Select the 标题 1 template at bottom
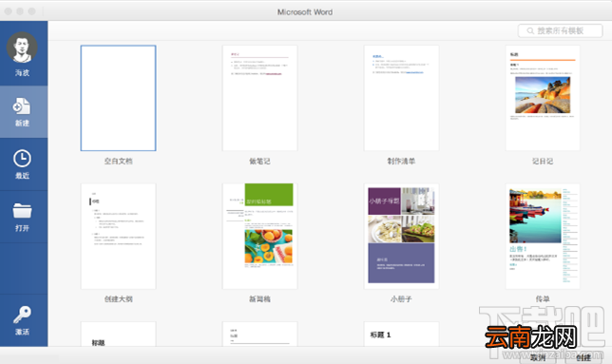Viewport: 612px width, 364px height. pos(401,334)
